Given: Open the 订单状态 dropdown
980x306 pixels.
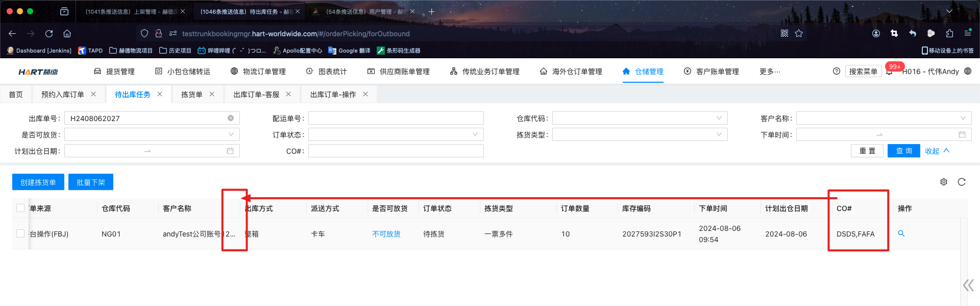Looking at the screenshot, I should tap(396, 134).
